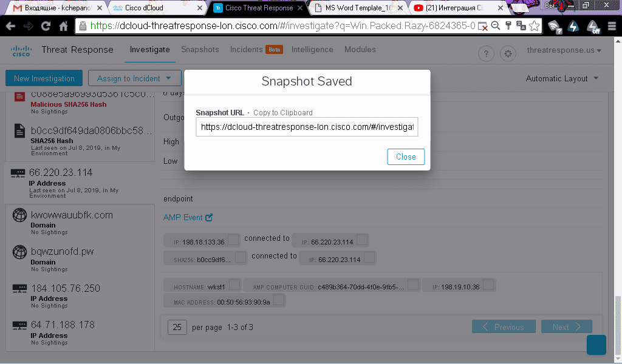Switch to MS Word Template browser tab

point(359,8)
